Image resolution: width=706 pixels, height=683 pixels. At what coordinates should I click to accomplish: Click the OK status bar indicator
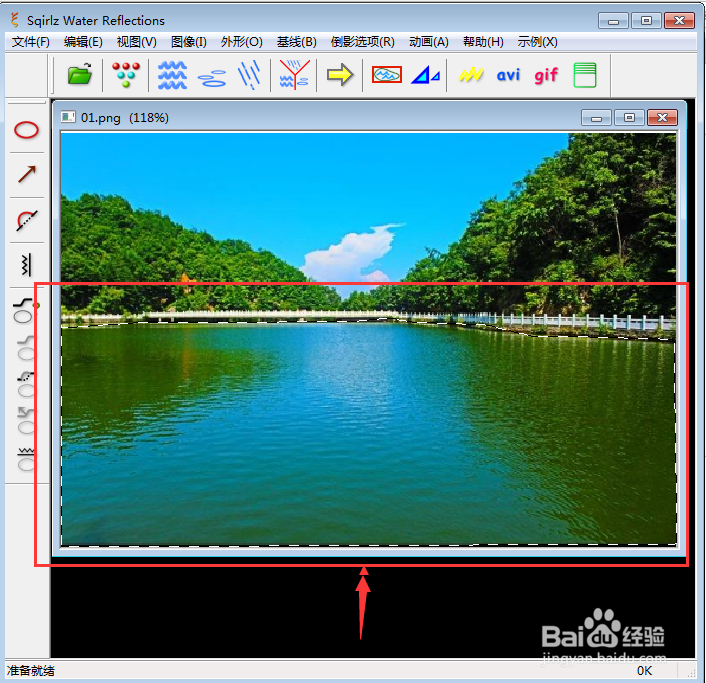click(x=644, y=671)
